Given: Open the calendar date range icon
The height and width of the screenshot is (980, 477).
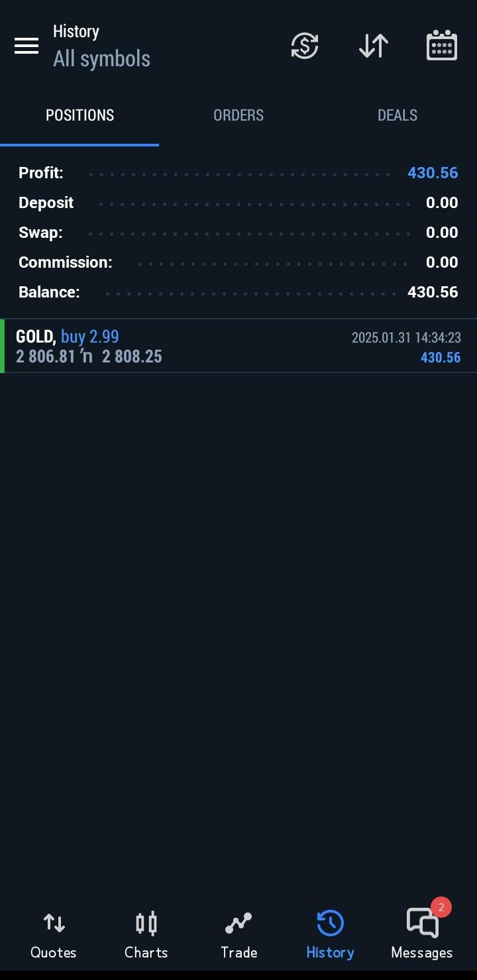Looking at the screenshot, I should click(442, 46).
